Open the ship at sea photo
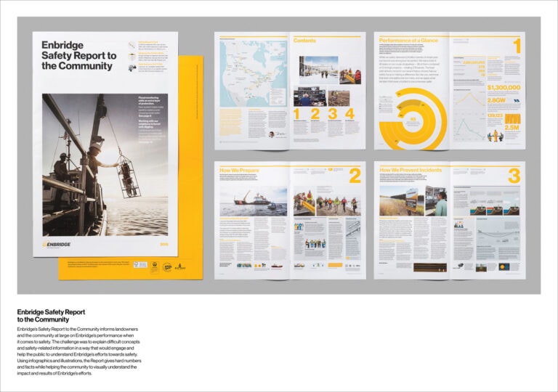 (253, 201)
